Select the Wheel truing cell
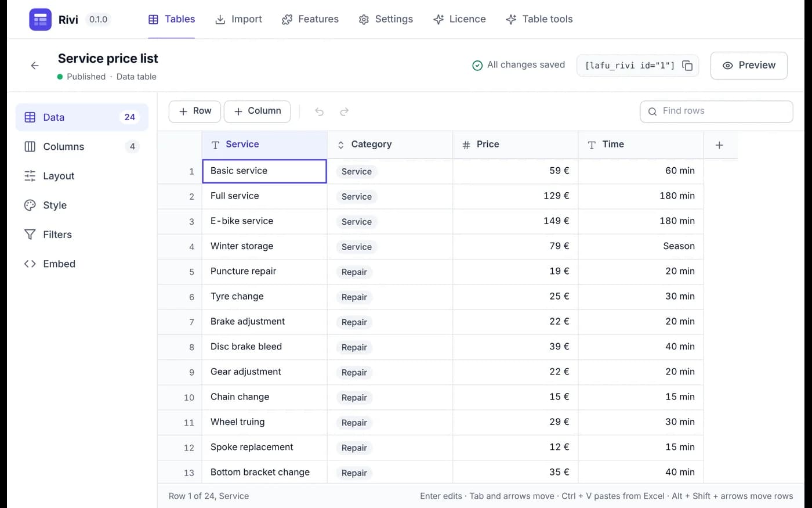Viewport: 812px width, 508px height. pos(264,422)
